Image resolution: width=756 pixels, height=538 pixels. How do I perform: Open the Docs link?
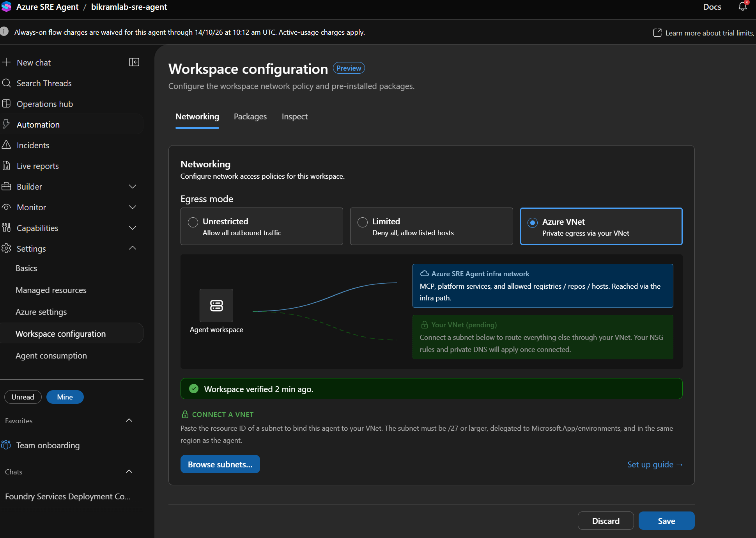click(x=712, y=7)
